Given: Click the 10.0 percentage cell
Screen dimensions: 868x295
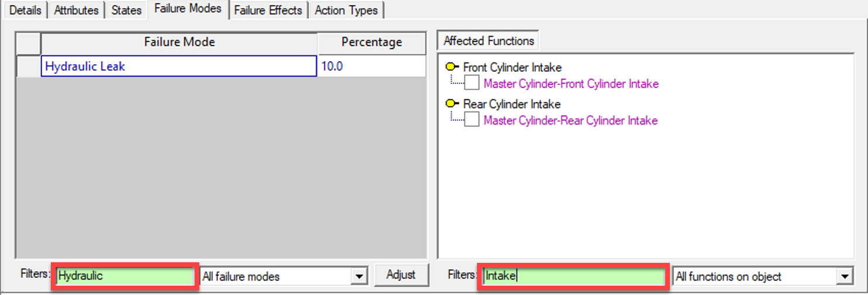Looking at the screenshot, I should [x=372, y=67].
